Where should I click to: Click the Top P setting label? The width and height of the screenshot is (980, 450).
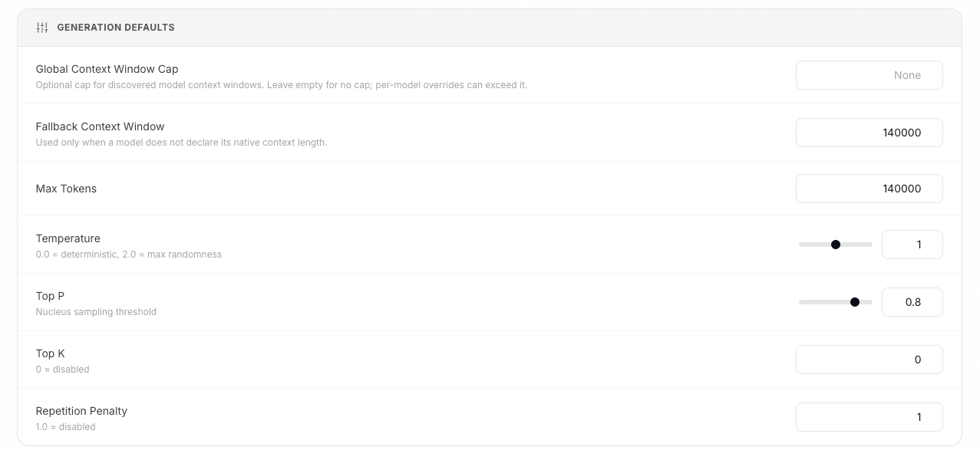[50, 296]
